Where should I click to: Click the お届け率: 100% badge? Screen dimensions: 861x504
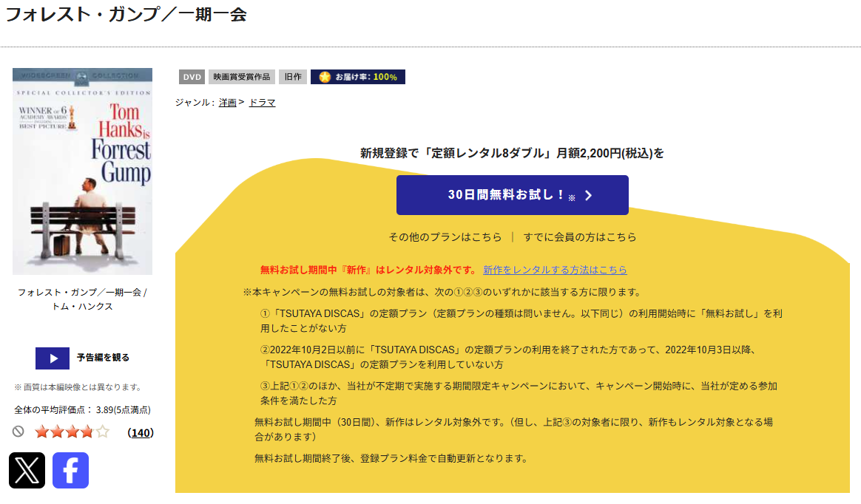[358, 77]
